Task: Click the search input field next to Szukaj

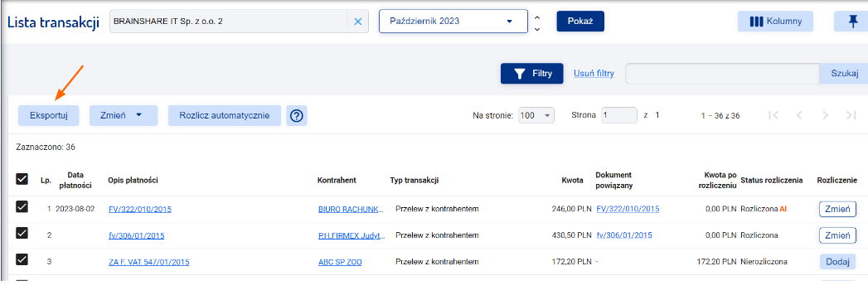Action: (722, 73)
